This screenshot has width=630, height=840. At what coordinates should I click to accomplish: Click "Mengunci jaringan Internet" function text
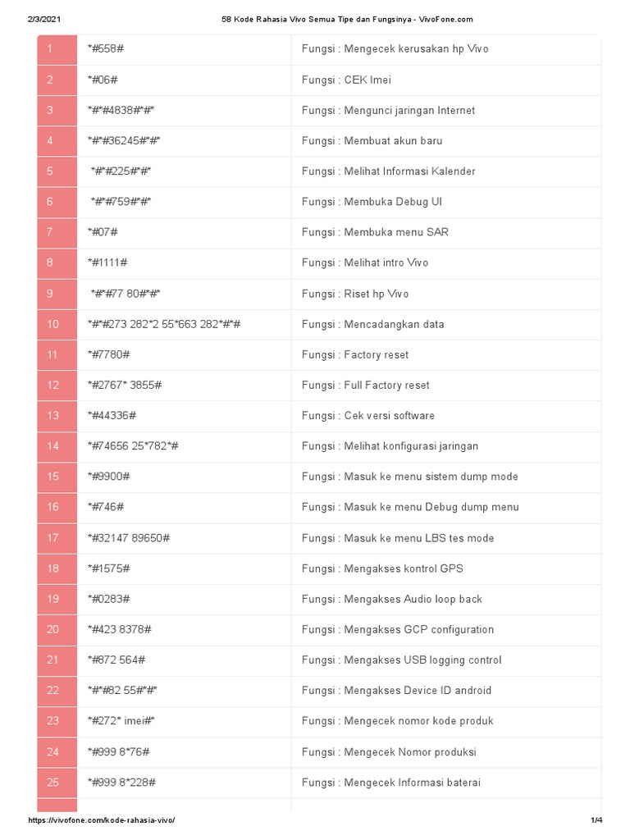[388, 110]
